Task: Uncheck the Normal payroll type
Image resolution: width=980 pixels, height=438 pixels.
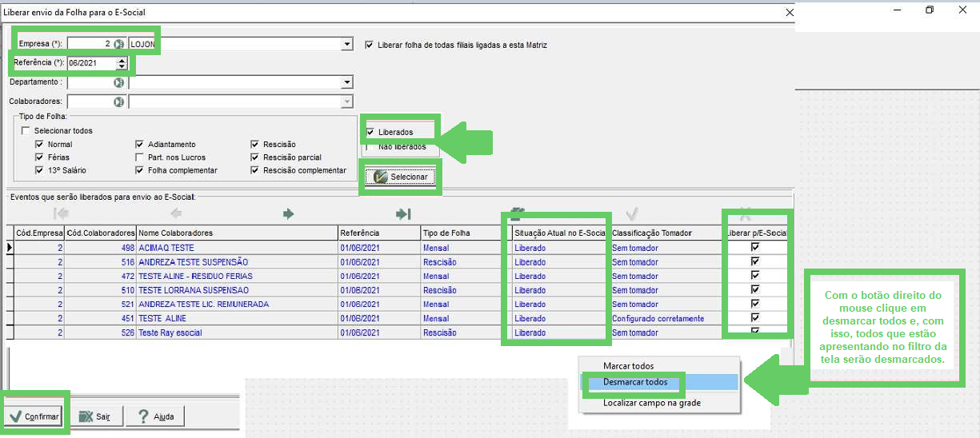Action: pos(39,145)
